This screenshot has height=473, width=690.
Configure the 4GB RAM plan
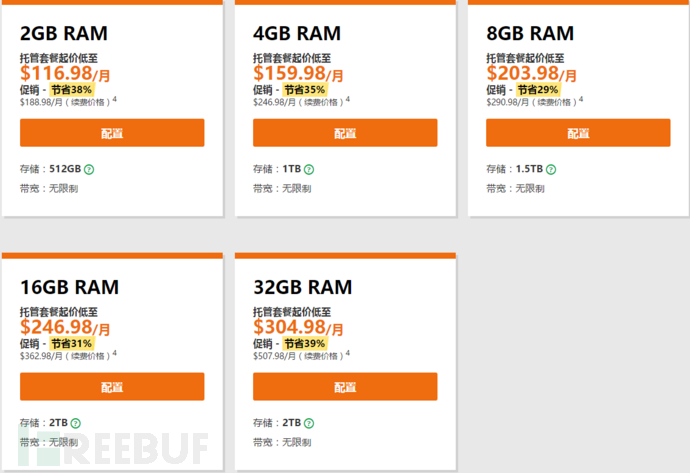[345, 133]
